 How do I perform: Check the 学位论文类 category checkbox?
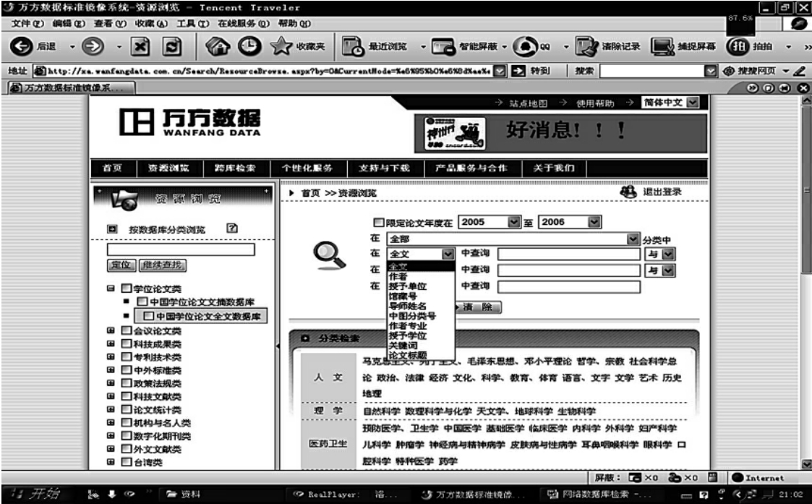click(127, 288)
